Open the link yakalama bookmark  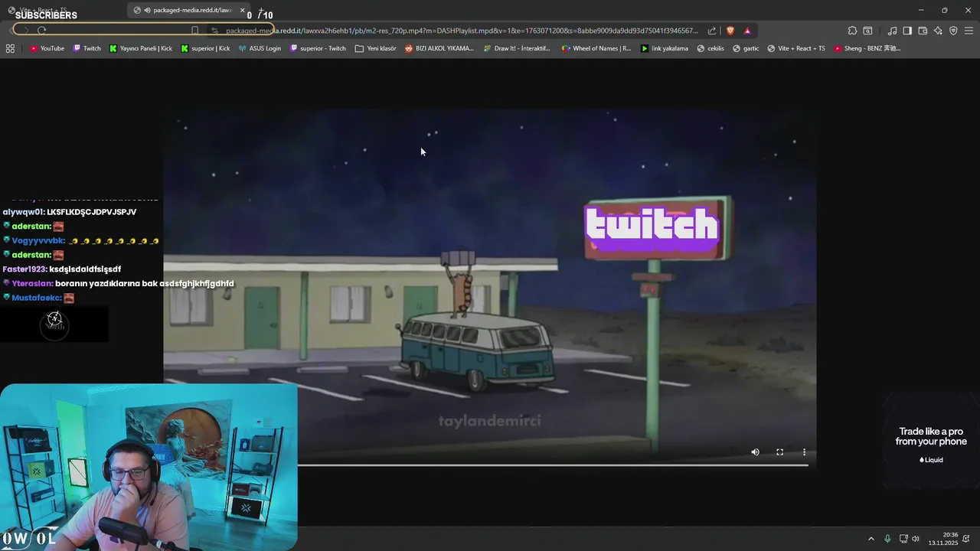point(665,48)
